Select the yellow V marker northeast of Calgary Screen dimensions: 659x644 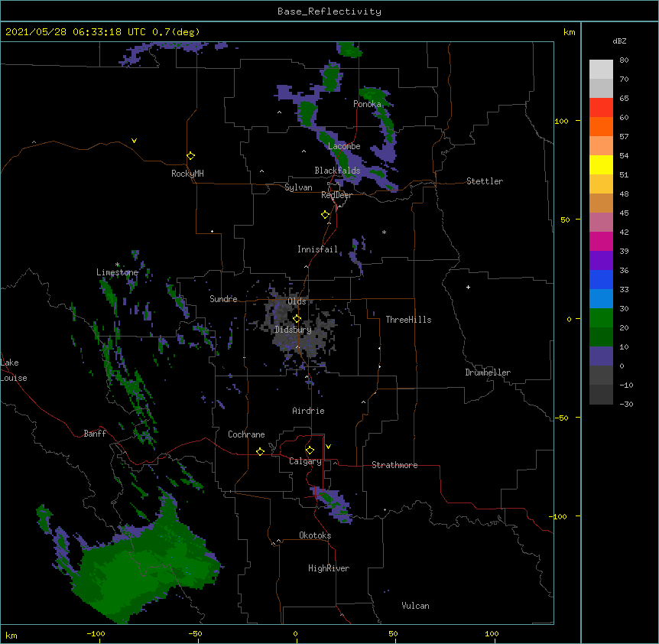pos(328,447)
